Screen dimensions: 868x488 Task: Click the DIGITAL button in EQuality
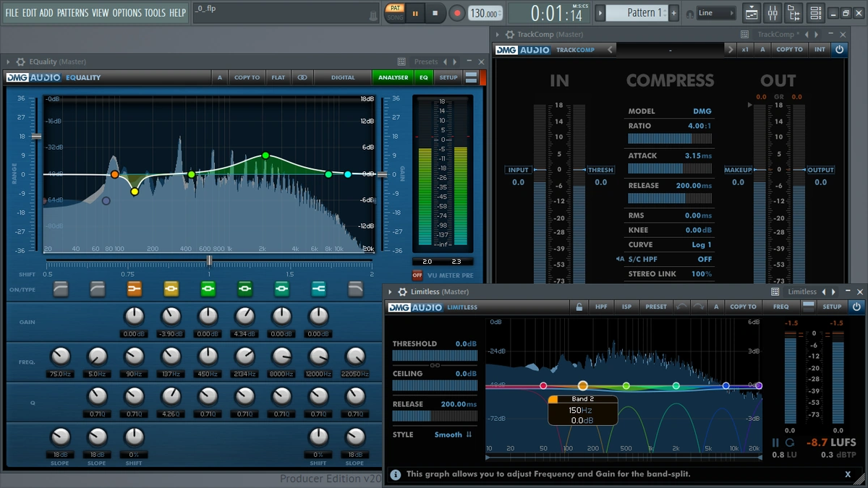pyautogui.click(x=344, y=77)
